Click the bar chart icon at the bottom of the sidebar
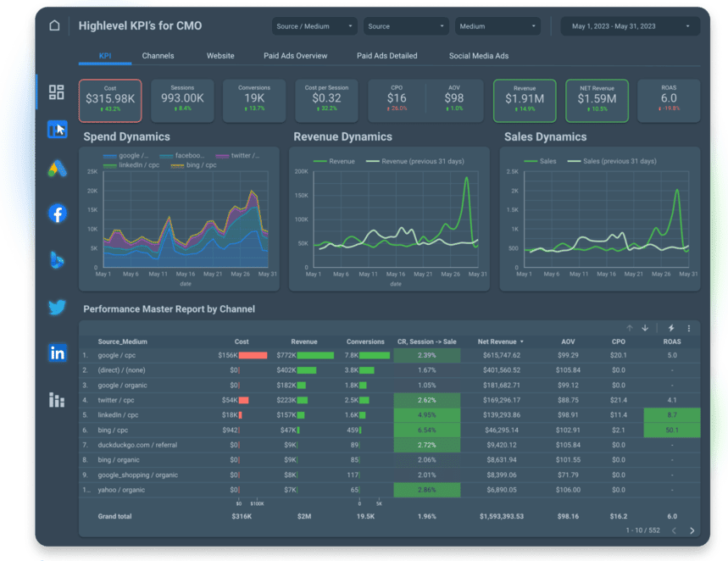 tap(57, 399)
